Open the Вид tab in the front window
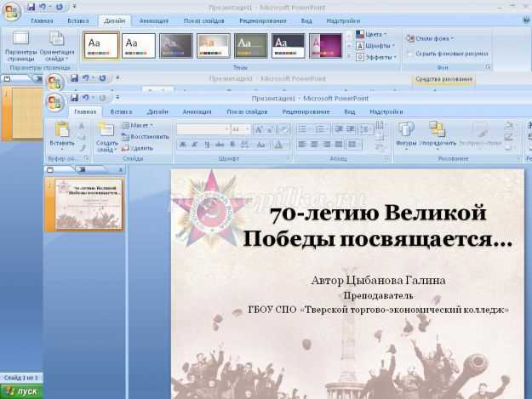The image size is (532, 399). [x=350, y=111]
